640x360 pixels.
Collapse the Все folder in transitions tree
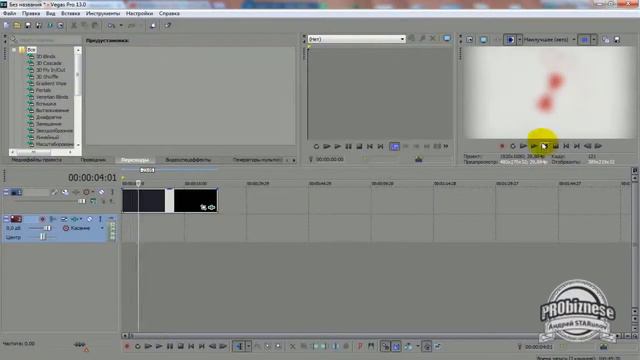[14, 49]
